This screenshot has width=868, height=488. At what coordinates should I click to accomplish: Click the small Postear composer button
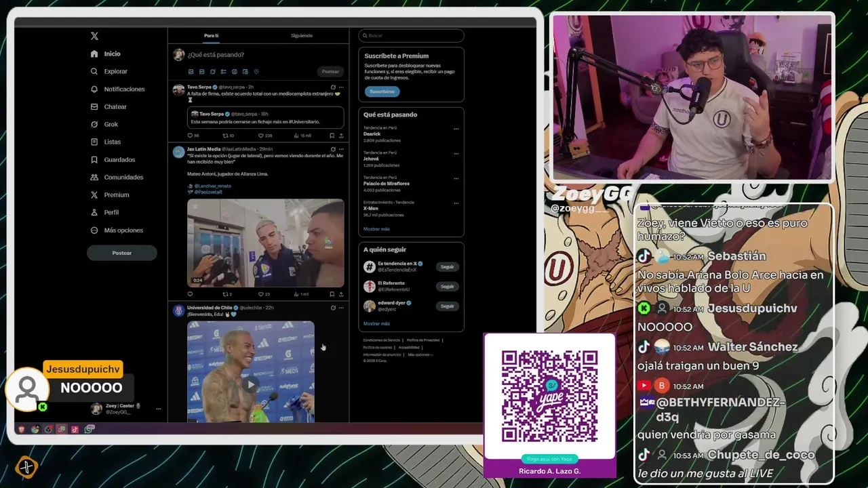[330, 71]
